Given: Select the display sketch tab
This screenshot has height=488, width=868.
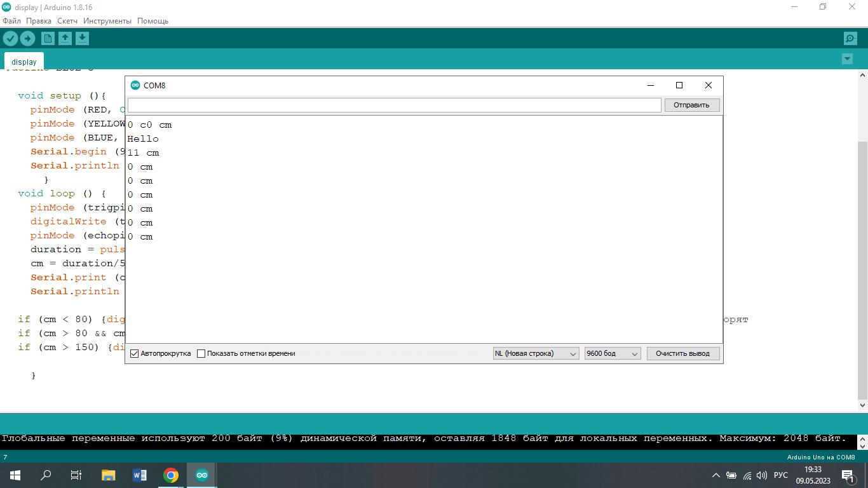Looking at the screenshot, I should [24, 62].
